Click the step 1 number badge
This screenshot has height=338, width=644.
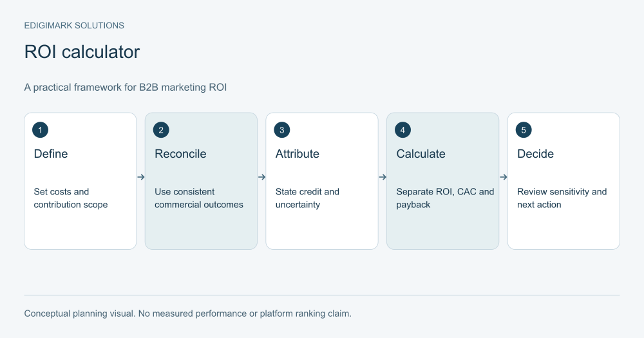[x=40, y=130]
